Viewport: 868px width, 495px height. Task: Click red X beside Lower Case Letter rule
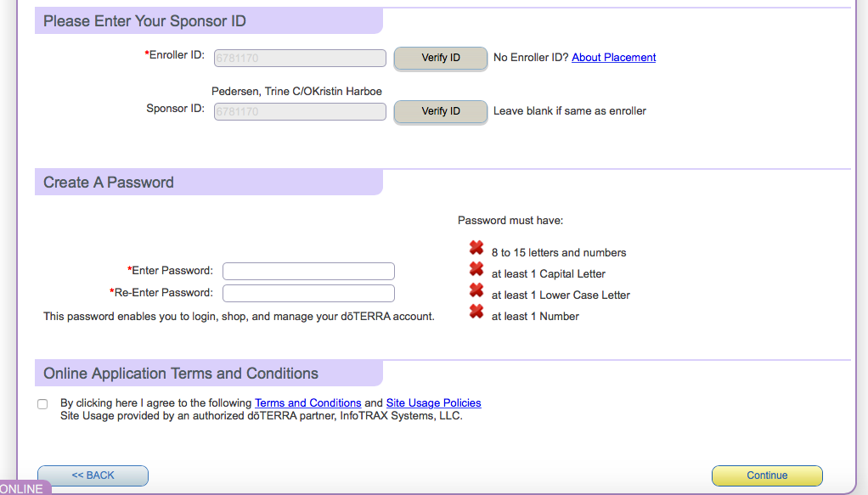tap(476, 290)
